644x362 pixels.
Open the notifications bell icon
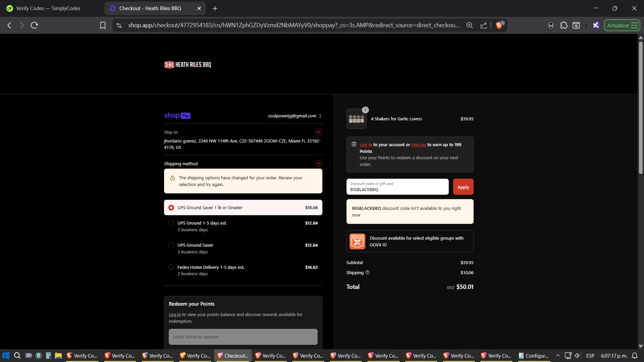coord(635,356)
